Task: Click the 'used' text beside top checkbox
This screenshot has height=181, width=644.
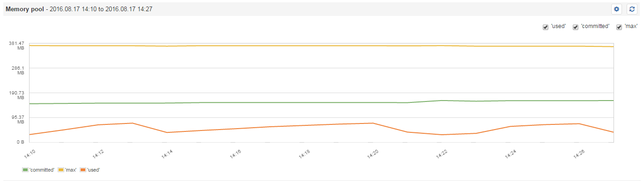Action: click(559, 27)
